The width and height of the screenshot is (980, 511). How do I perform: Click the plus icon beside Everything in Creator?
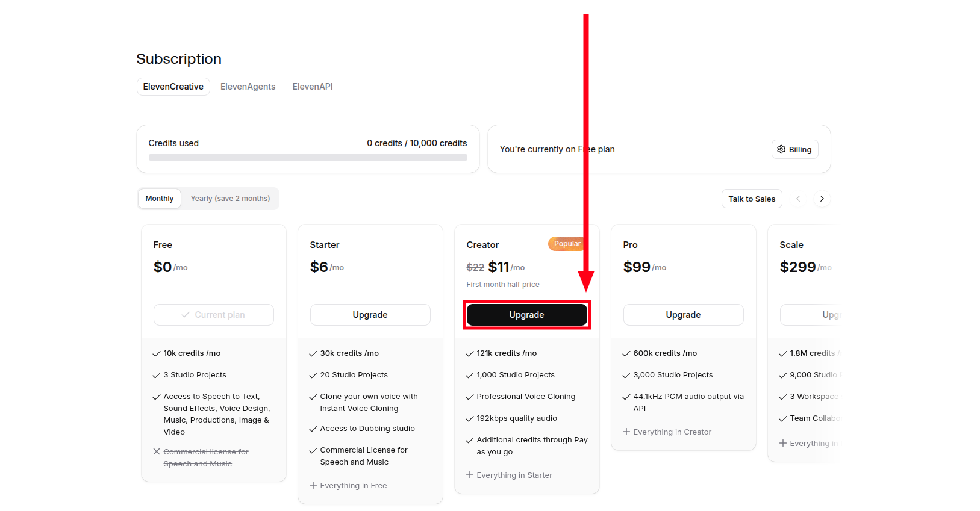click(626, 432)
